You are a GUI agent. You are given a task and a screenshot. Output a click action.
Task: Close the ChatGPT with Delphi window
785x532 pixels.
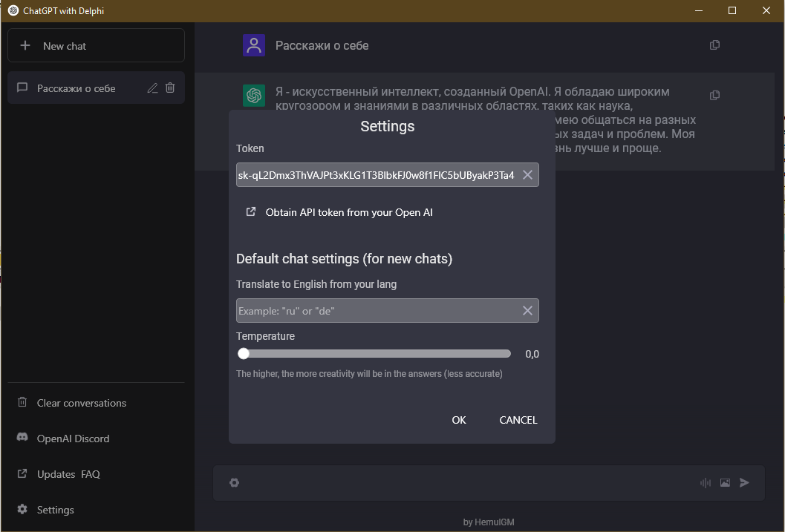pos(766,10)
